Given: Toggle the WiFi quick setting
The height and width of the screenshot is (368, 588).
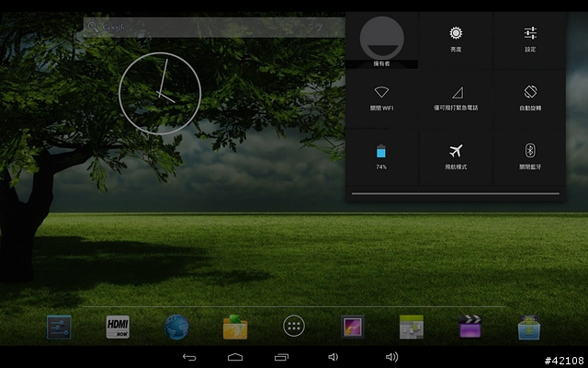Looking at the screenshot, I should pyautogui.click(x=381, y=98).
